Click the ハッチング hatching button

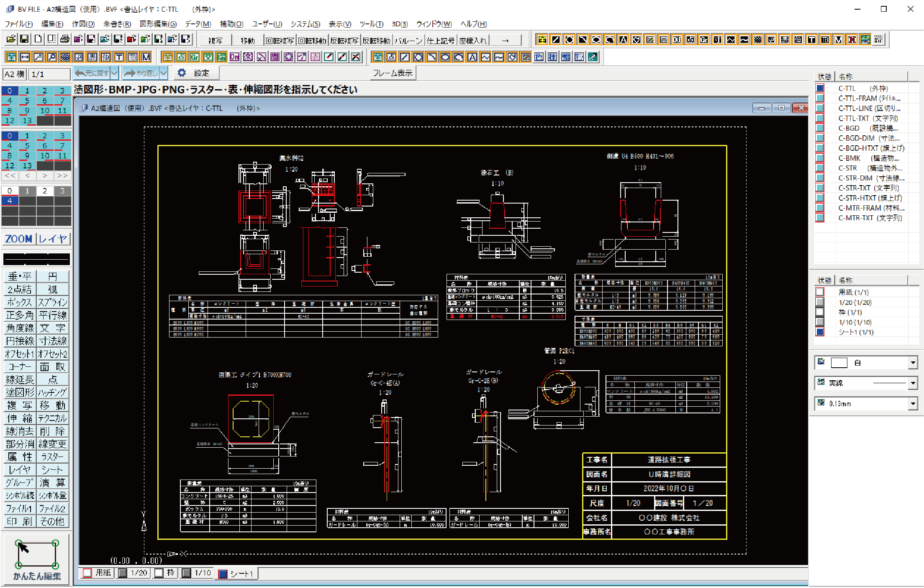pos(53,392)
